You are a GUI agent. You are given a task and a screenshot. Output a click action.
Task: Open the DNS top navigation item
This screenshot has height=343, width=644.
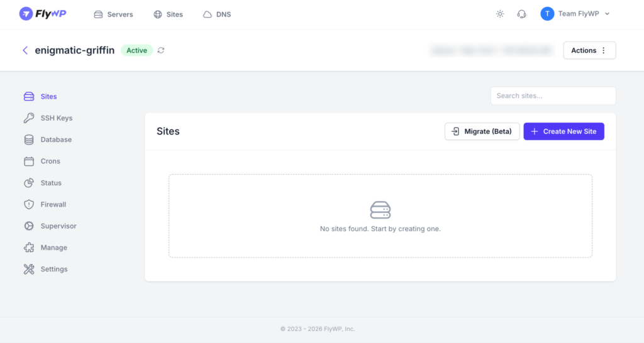217,14
